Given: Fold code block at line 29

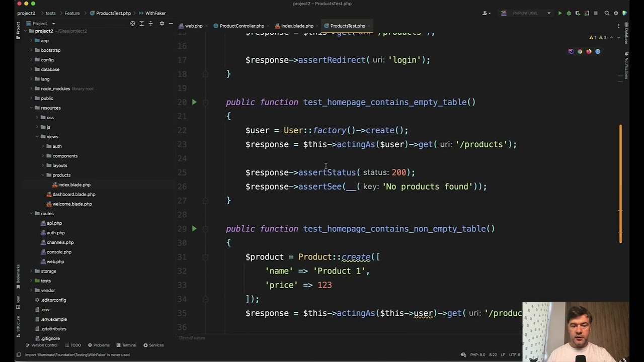Looking at the screenshot, I should coord(205,229).
